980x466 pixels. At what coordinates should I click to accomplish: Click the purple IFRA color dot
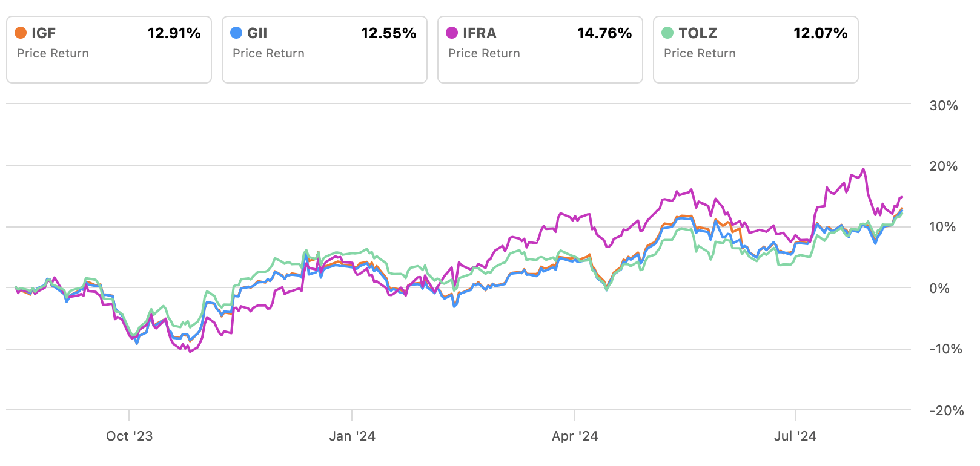[452, 33]
